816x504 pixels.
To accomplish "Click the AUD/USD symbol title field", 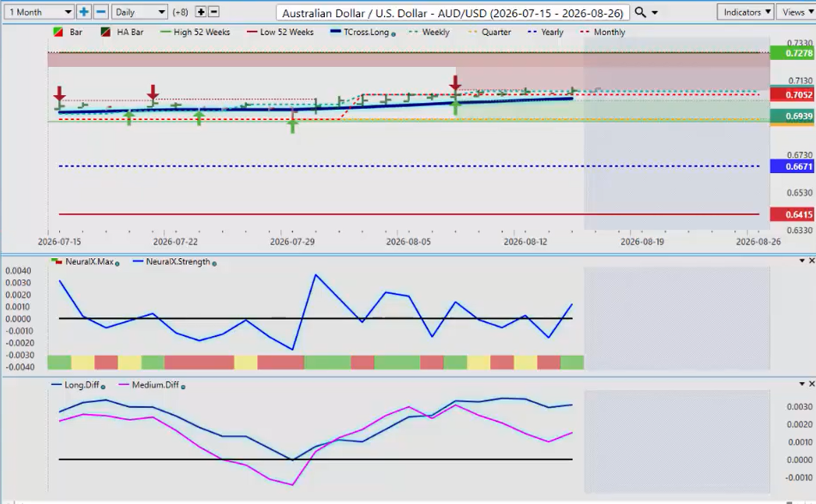I will (x=453, y=13).
